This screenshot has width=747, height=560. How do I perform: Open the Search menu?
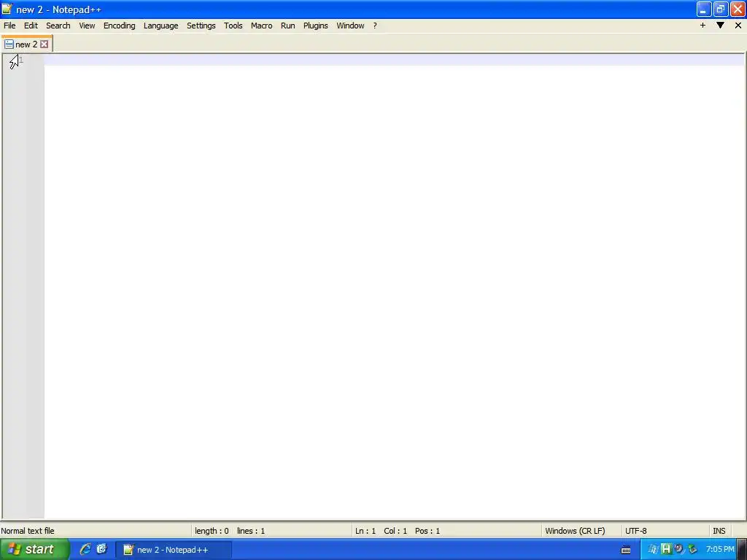[58, 26]
